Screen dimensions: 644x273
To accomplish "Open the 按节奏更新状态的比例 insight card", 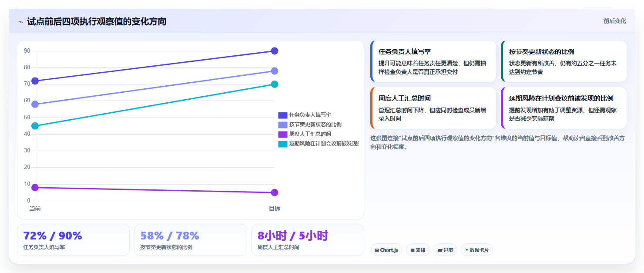I will 563,61.
